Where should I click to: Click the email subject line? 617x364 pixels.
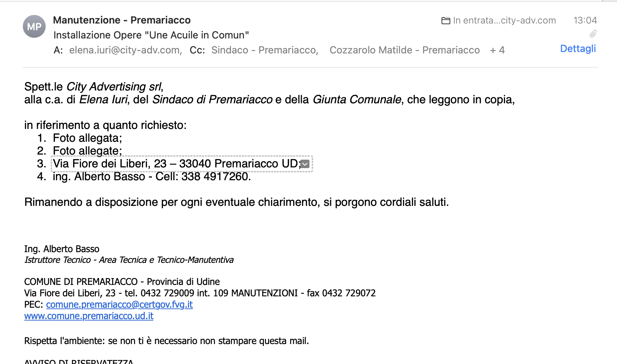pos(151,35)
